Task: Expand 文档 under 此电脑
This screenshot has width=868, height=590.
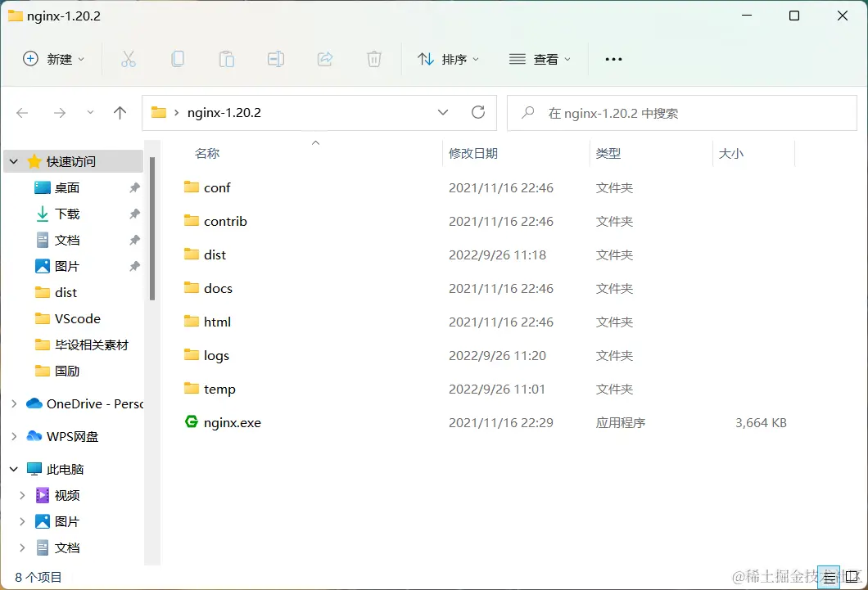Action: [22, 547]
